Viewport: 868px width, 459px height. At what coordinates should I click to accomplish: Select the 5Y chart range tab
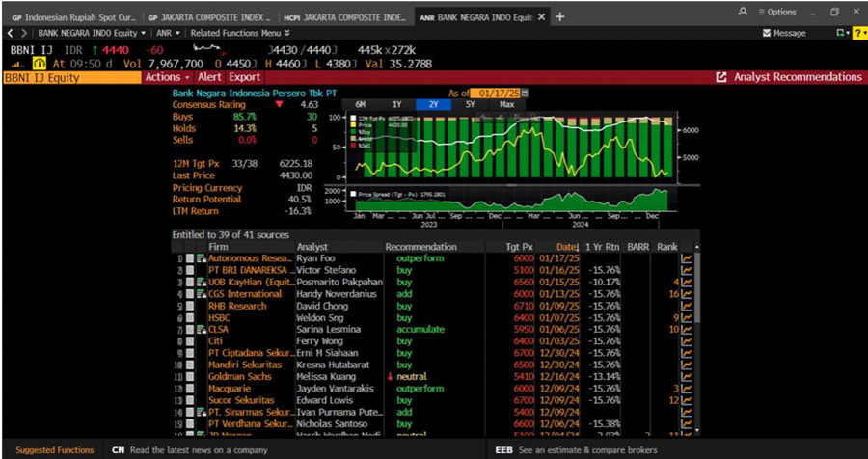point(470,104)
